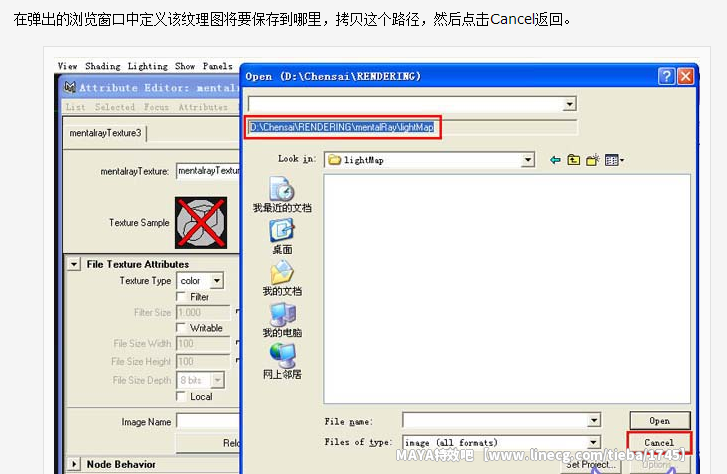Click the Open button
Screen dimensions: 727x474
click(660, 421)
